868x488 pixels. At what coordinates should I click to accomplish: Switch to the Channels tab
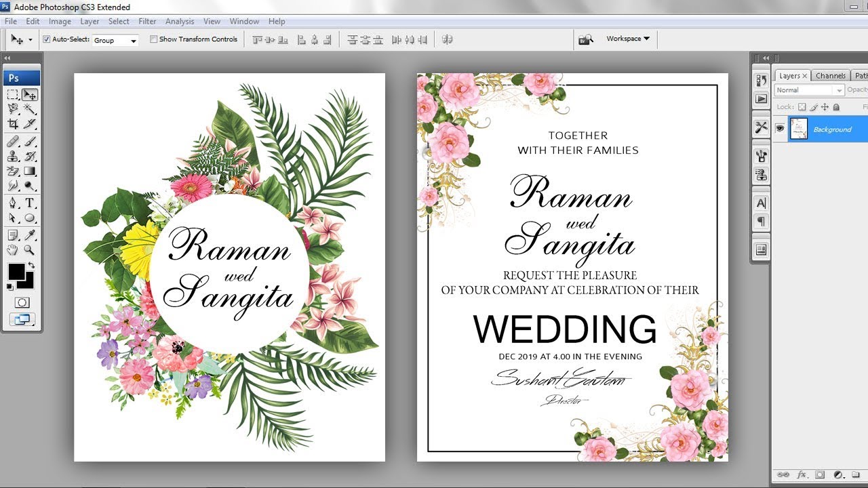pyautogui.click(x=831, y=76)
